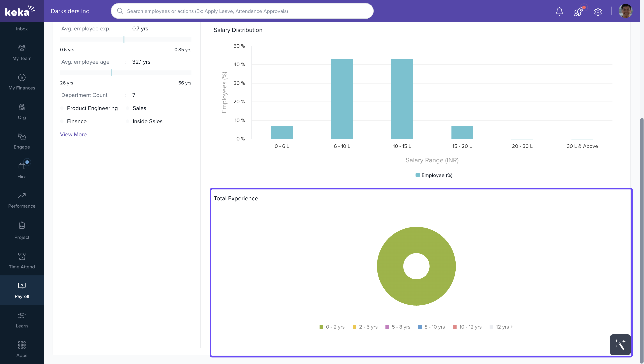This screenshot has height=364, width=644.
Task: Expand departments with View More
Action: point(73,135)
